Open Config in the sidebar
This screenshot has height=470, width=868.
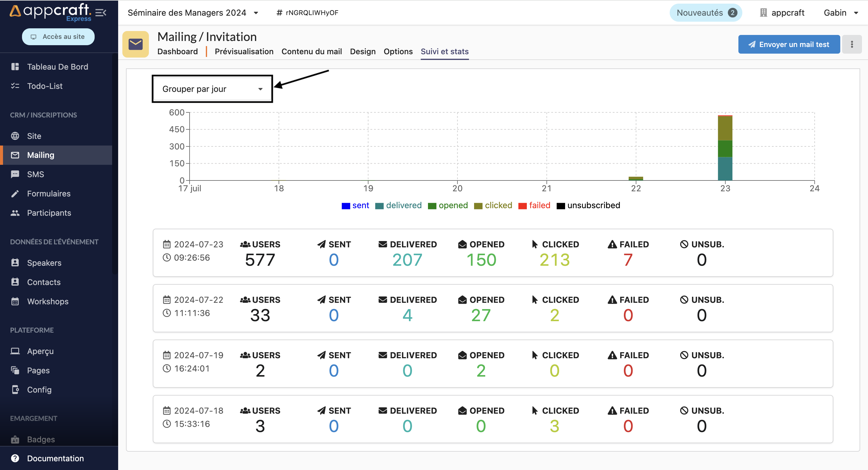point(39,390)
